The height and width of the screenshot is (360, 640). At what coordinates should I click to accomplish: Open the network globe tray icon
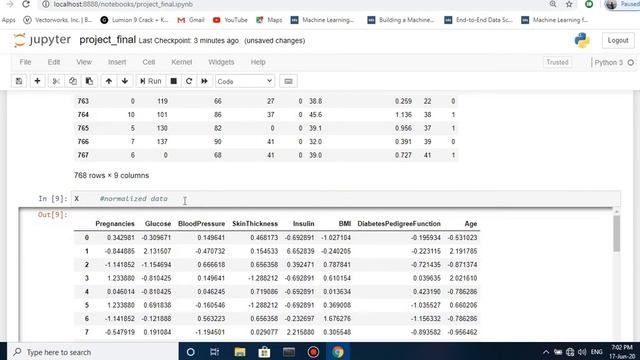pos(570,352)
